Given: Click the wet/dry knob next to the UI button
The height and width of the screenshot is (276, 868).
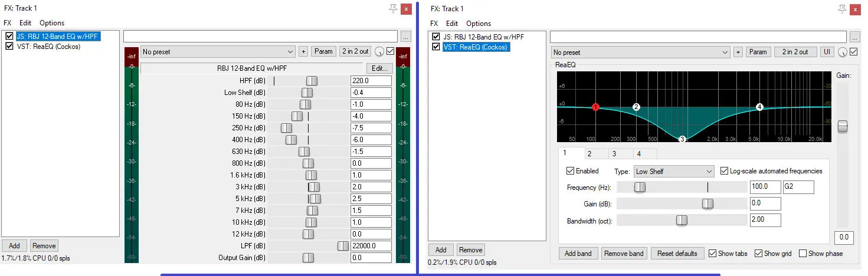Looking at the screenshot, I should pos(842,52).
